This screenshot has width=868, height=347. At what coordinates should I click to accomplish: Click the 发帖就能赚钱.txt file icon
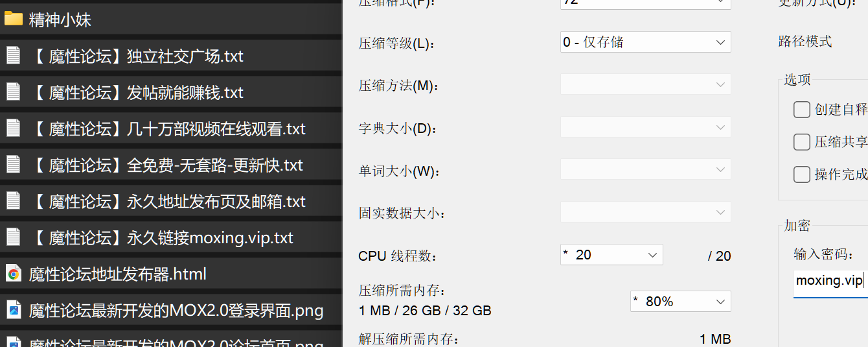point(13,92)
